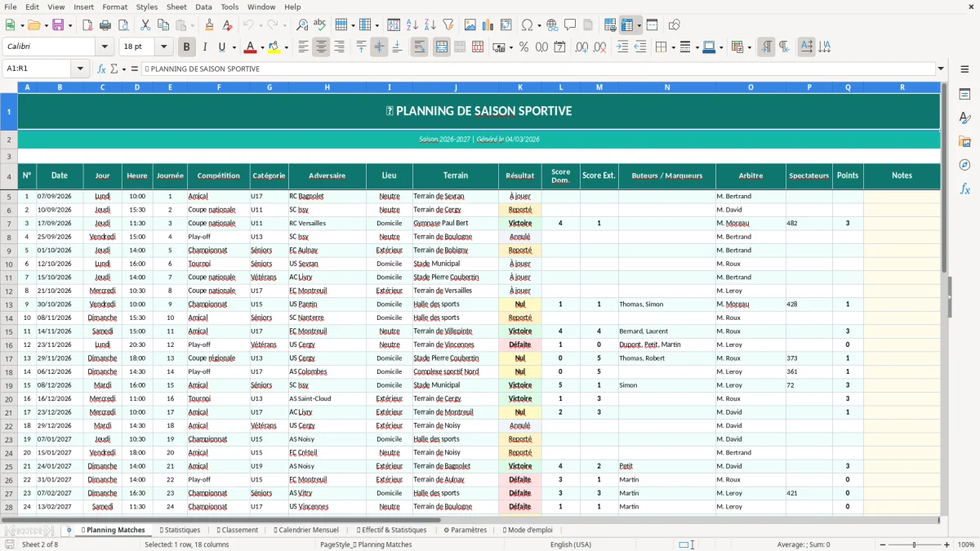Expand the formula bar with the right arrow
980x551 pixels.
(x=941, y=69)
